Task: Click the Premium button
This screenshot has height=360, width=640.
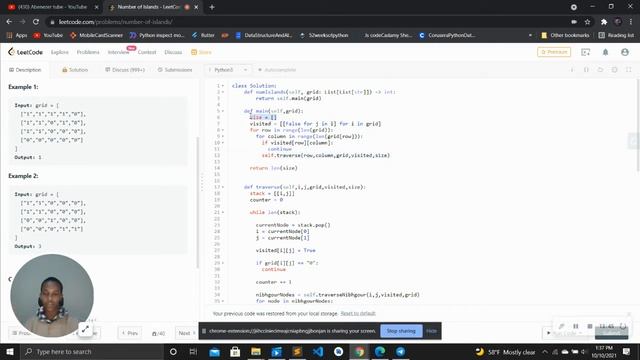Action: tap(554, 52)
